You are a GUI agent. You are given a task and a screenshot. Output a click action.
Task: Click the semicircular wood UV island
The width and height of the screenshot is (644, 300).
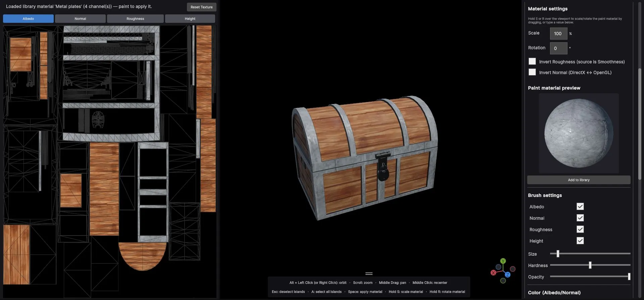[x=142, y=256]
